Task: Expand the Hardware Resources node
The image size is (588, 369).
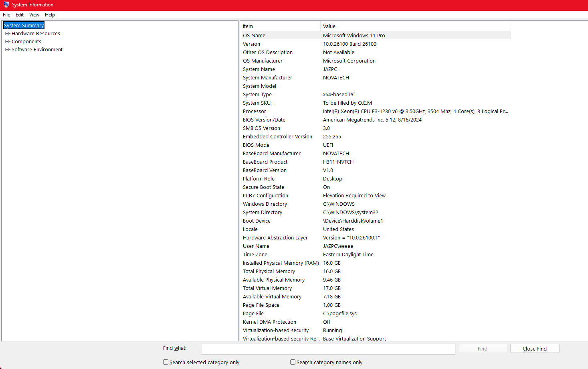Action: tap(7, 34)
